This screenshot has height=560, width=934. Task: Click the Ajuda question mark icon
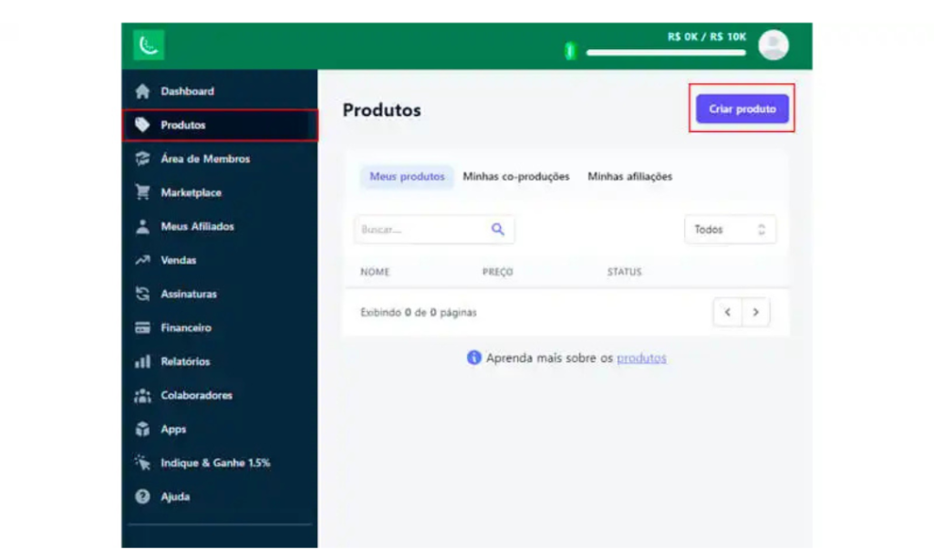tap(142, 497)
